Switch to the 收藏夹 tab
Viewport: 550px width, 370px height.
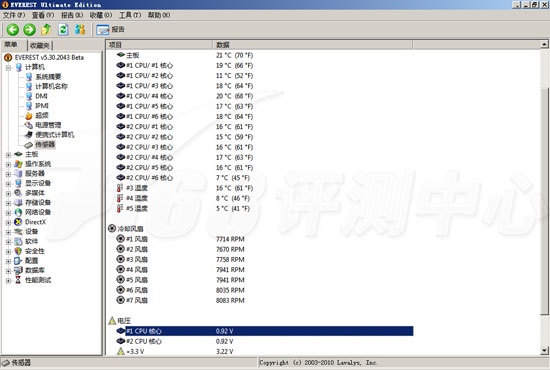40,46
